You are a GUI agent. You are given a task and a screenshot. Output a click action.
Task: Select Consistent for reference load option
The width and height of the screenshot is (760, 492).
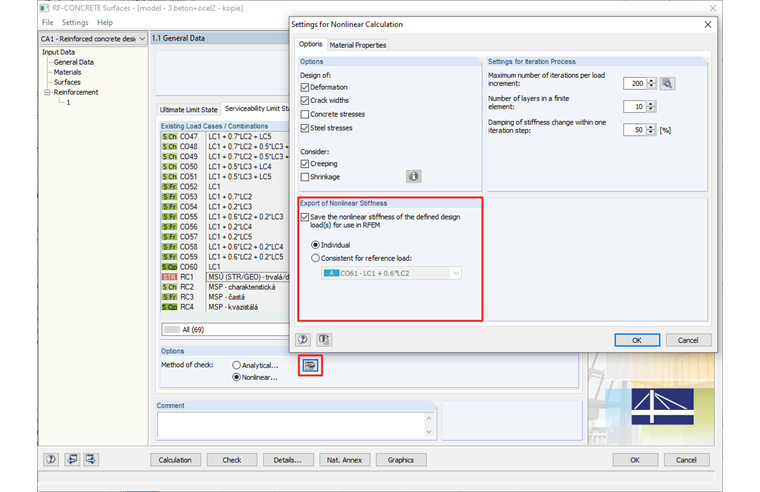[315, 258]
